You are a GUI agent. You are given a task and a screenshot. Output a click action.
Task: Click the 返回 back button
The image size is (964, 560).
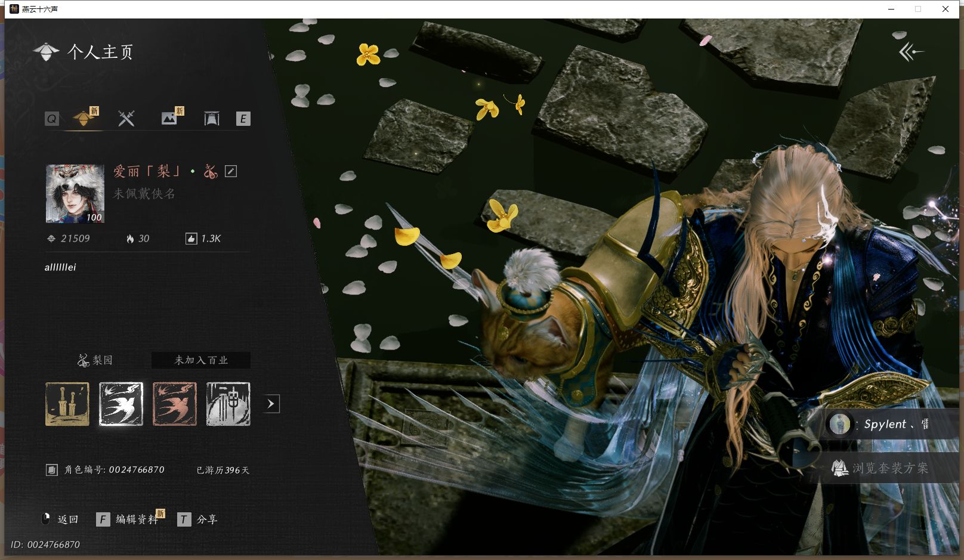(60, 519)
